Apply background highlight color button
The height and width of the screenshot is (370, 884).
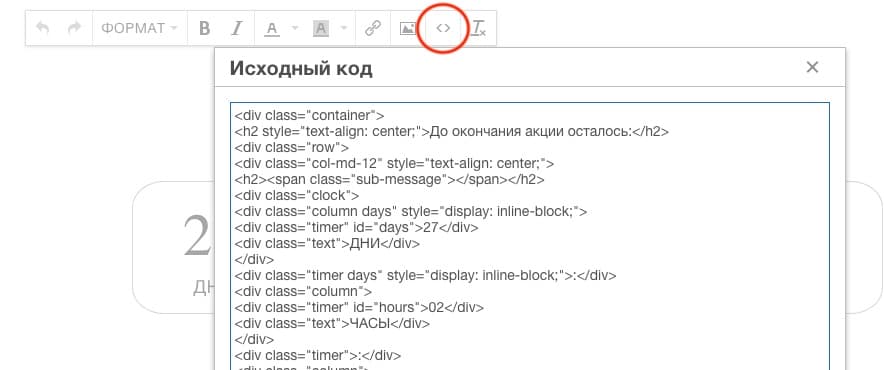pos(321,28)
